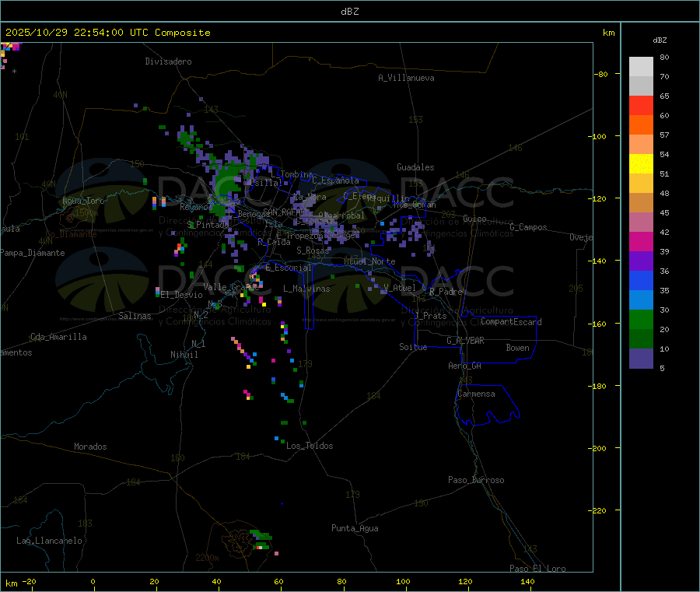This screenshot has width=700, height=592.
Task: Select the 'Bowen' map label
Action: click(517, 348)
